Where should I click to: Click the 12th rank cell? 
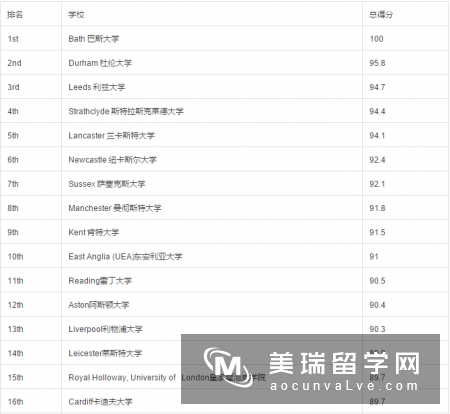coord(31,304)
